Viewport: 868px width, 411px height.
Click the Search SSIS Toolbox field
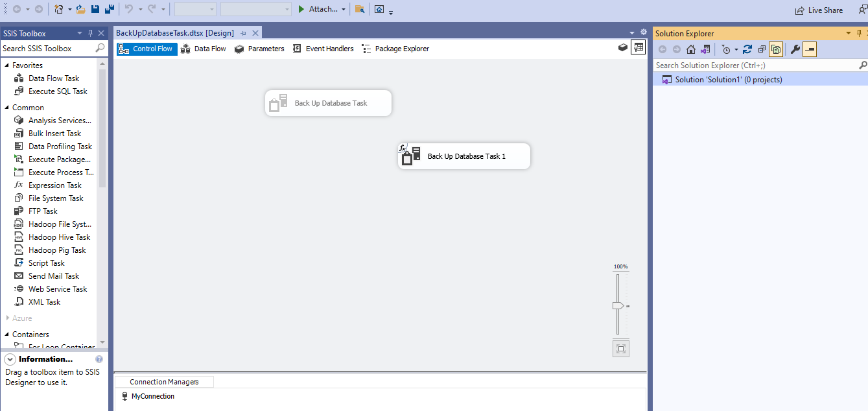coord(54,48)
